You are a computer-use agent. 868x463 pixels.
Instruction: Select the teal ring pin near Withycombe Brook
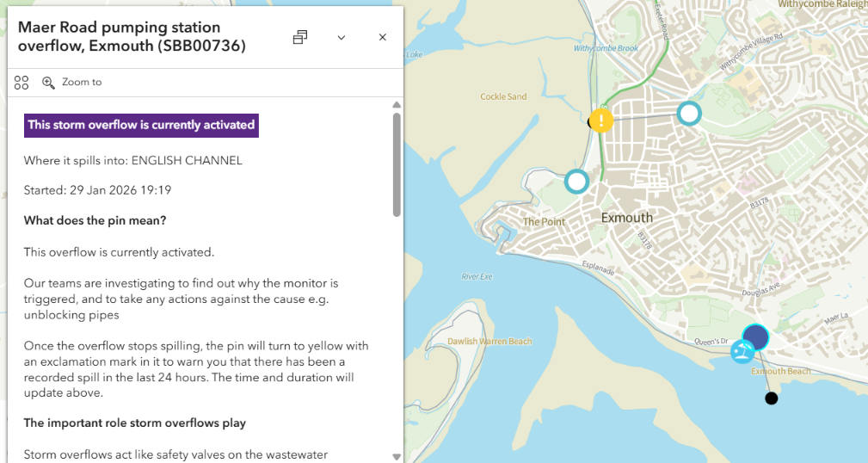click(x=689, y=113)
